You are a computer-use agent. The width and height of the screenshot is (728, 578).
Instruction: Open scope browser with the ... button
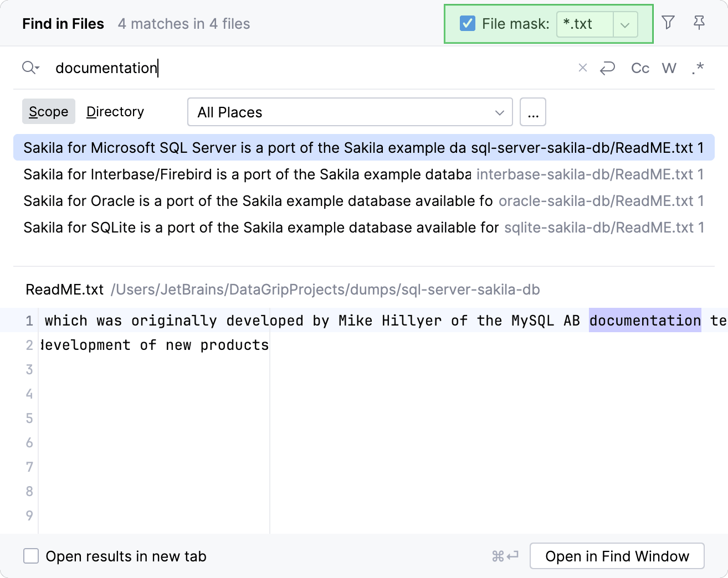(532, 112)
